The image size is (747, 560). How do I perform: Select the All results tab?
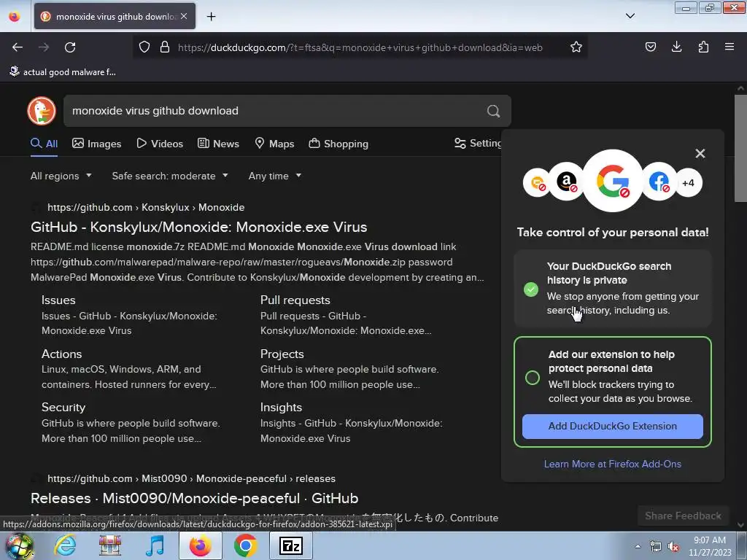tap(44, 144)
